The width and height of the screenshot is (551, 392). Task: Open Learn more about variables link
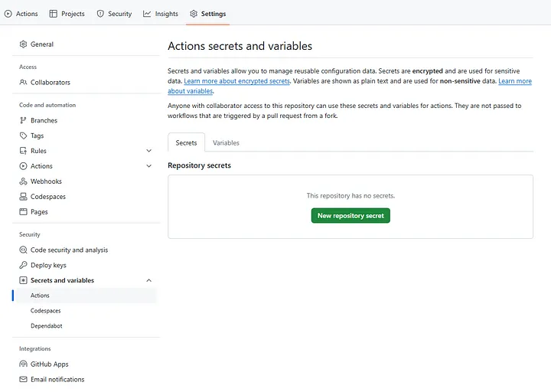click(515, 81)
